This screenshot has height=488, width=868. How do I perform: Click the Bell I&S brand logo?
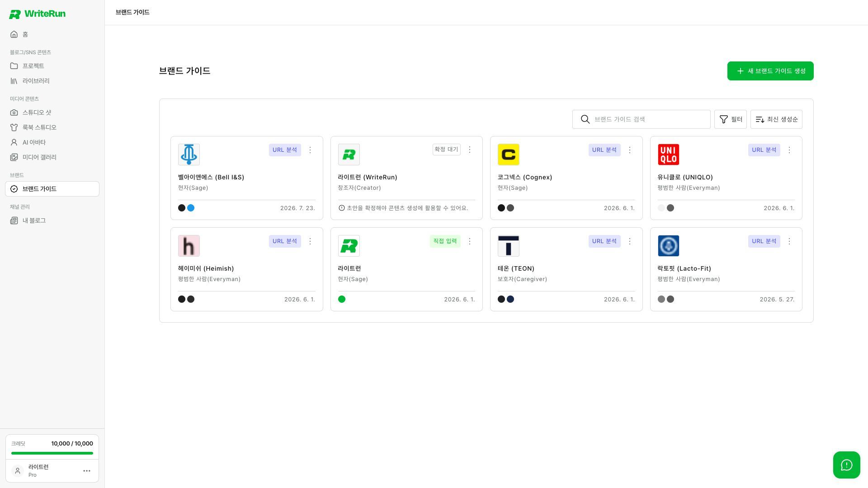[x=189, y=155]
